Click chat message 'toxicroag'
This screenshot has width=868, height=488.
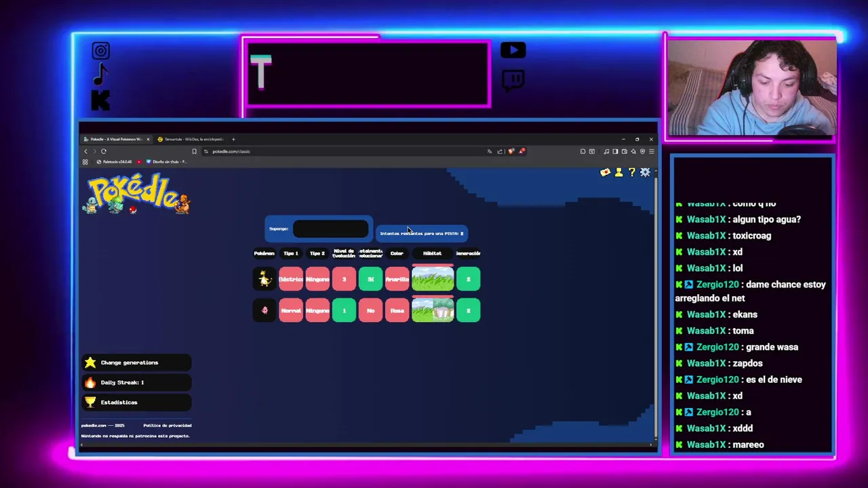click(751, 236)
